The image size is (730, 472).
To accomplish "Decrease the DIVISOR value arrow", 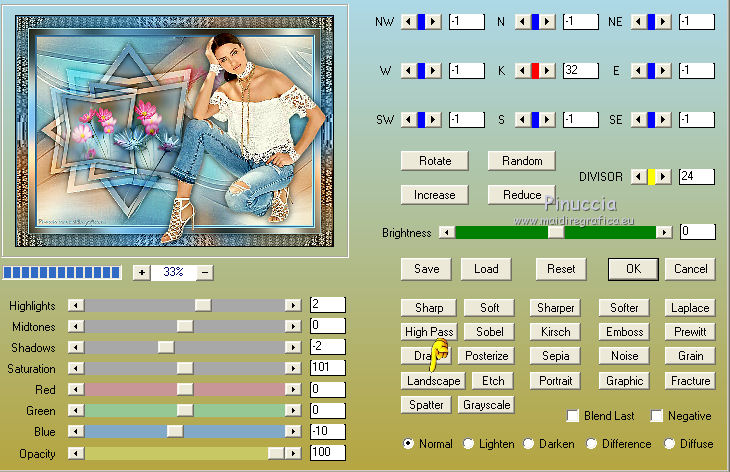I will [638, 177].
